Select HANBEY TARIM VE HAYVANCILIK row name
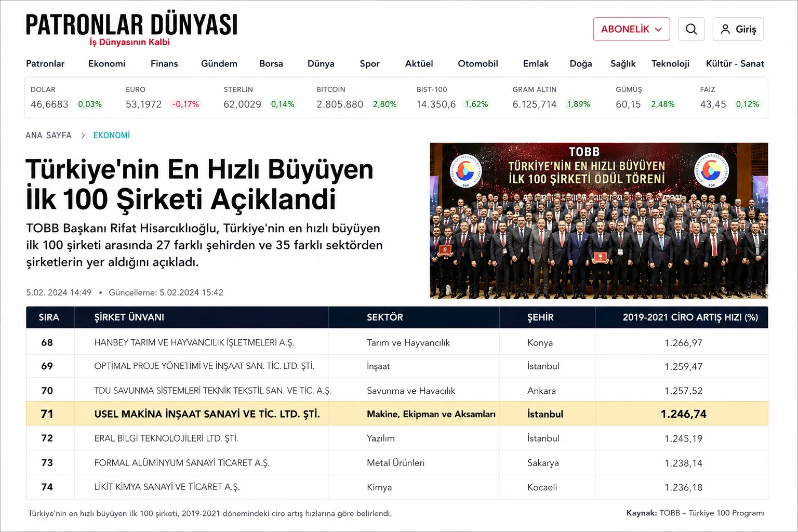 [x=194, y=343]
